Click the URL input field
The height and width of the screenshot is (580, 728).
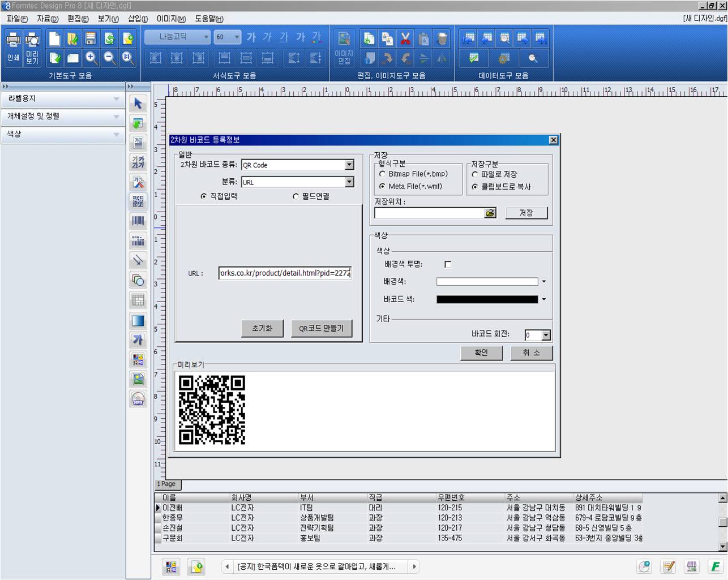click(x=285, y=273)
